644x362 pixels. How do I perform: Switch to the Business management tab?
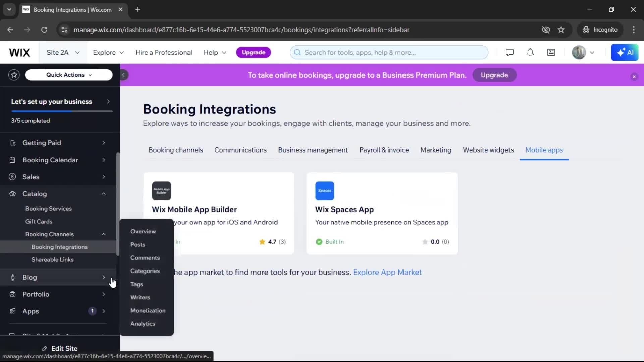[x=313, y=150]
